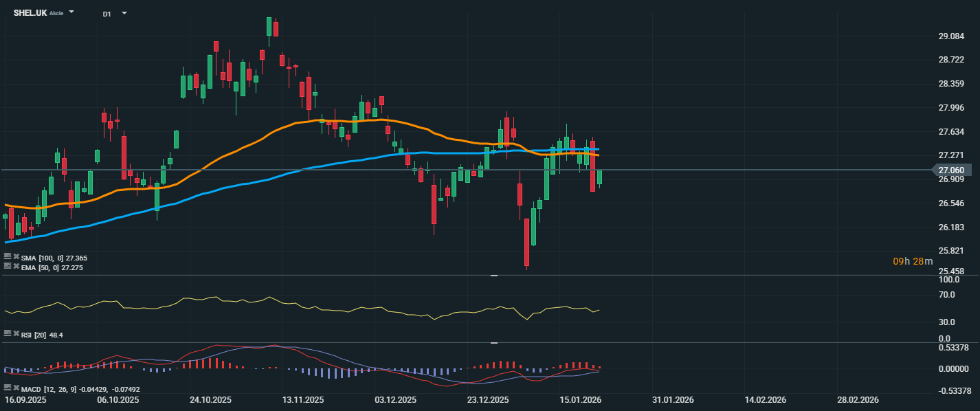Remove the MACD indicator with X

coord(16,388)
